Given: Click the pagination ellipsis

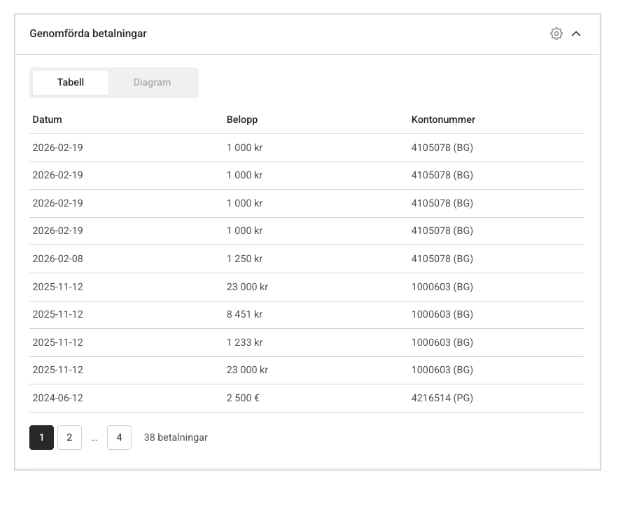Looking at the screenshot, I should point(94,439).
